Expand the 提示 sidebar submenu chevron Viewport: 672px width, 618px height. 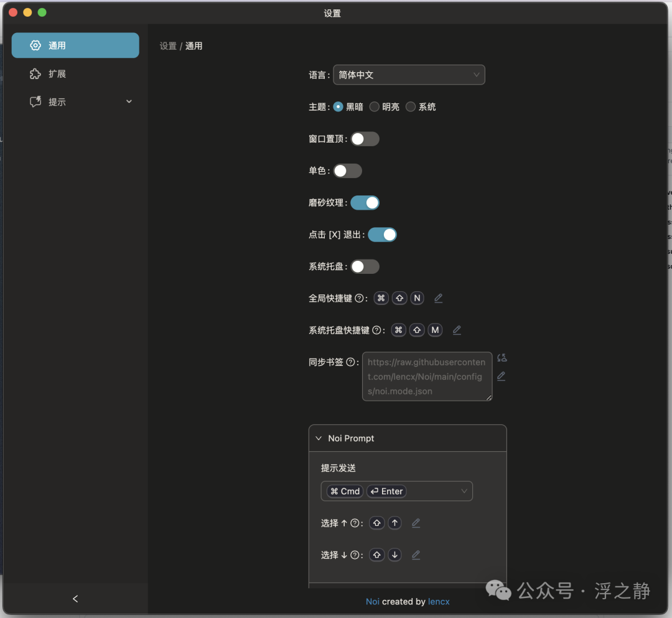point(129,101)
